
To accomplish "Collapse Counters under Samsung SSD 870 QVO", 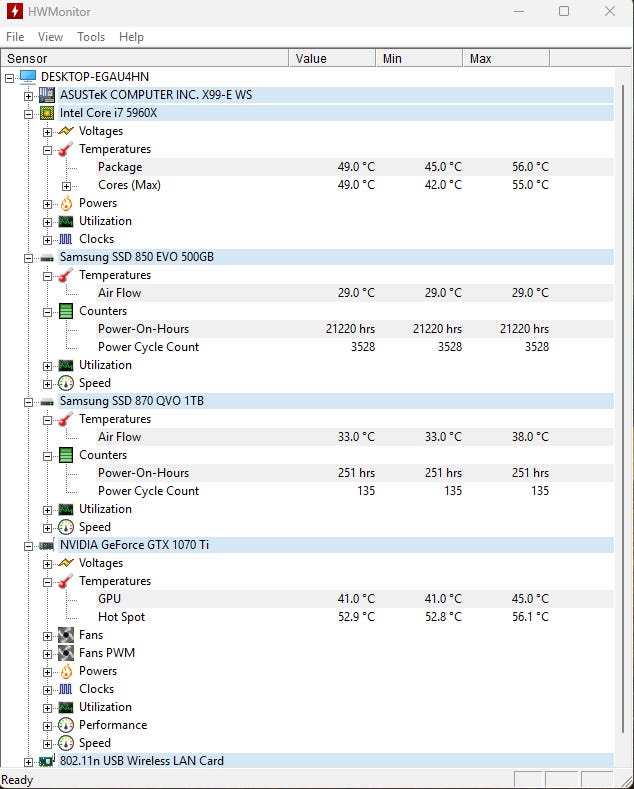I will (48, 455).
